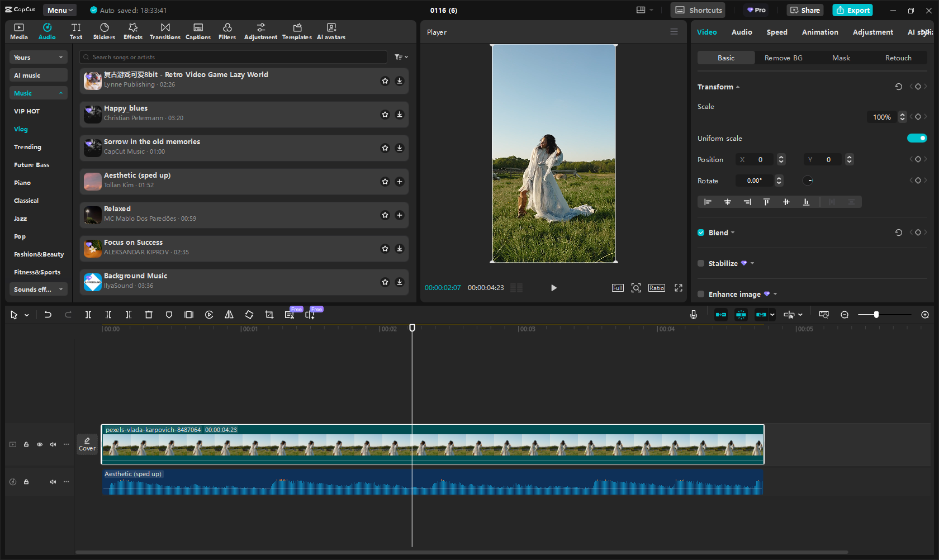Select the Remove BG tab
This screenshot has width=939, height=560.
783,58
